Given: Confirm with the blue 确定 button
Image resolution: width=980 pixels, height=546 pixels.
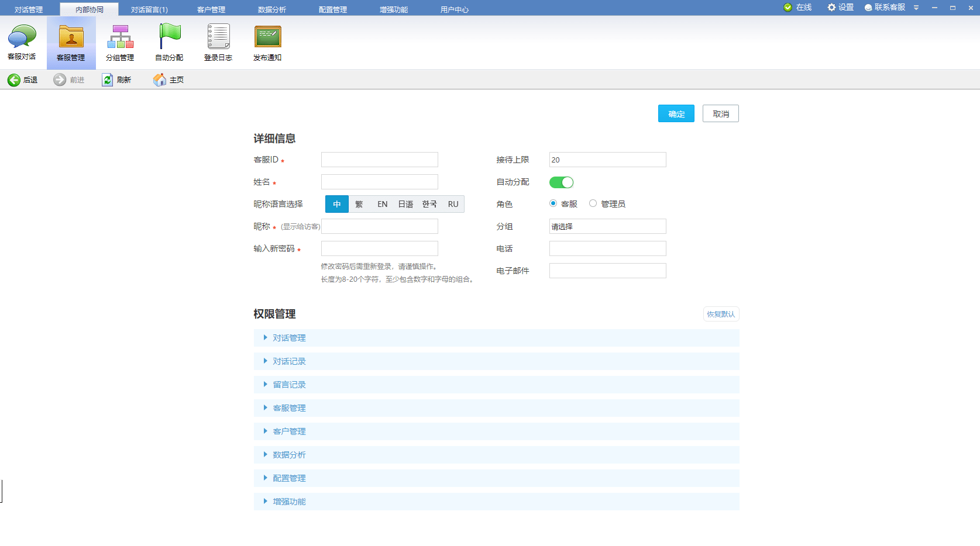Looking at the screenshot, I should [x=676, y=113].
